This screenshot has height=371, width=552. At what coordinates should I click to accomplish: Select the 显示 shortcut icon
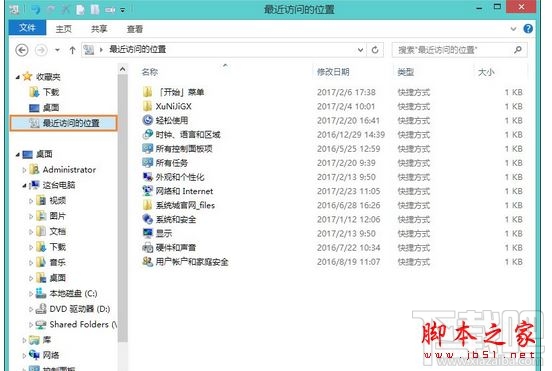pyautogui.click(x=148, y=233)
